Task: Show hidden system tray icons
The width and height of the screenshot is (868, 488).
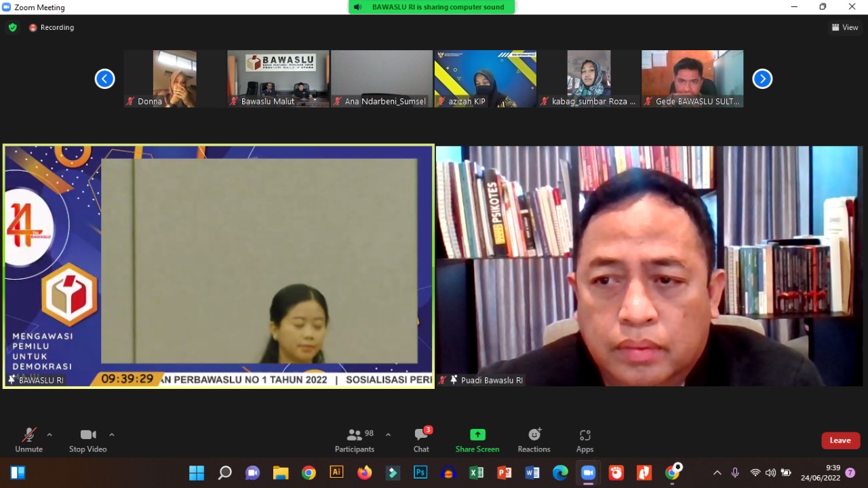Action: click(717, 472)
